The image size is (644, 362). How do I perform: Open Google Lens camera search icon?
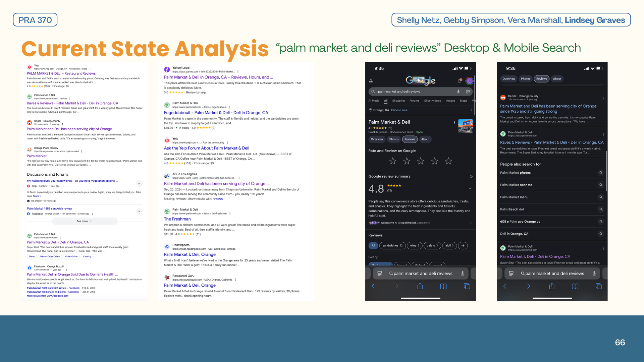tap(468, 92)
